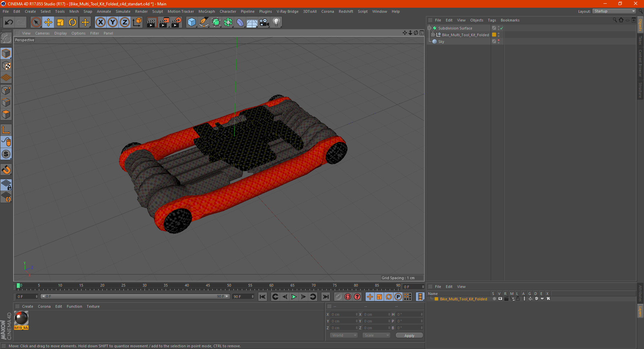Toggle Bike_Multi_Tool_Kit_Folded visibility dots

pos(499,35)
